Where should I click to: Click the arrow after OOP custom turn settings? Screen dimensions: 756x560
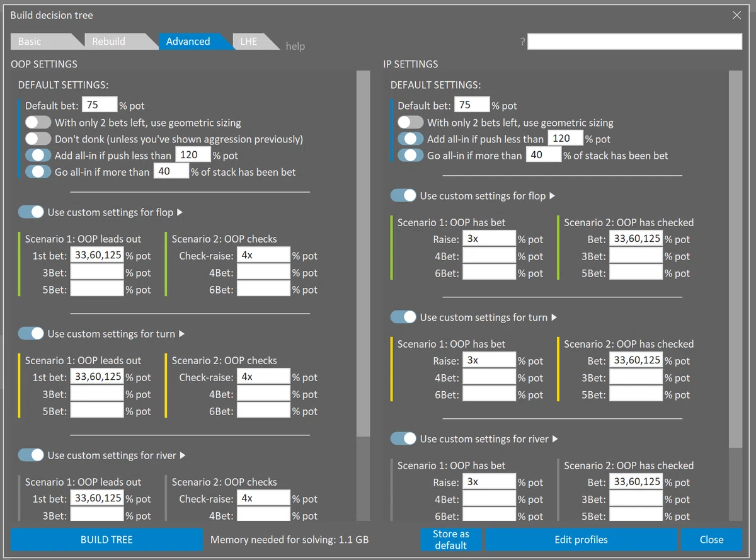click(x=181, y=334)
